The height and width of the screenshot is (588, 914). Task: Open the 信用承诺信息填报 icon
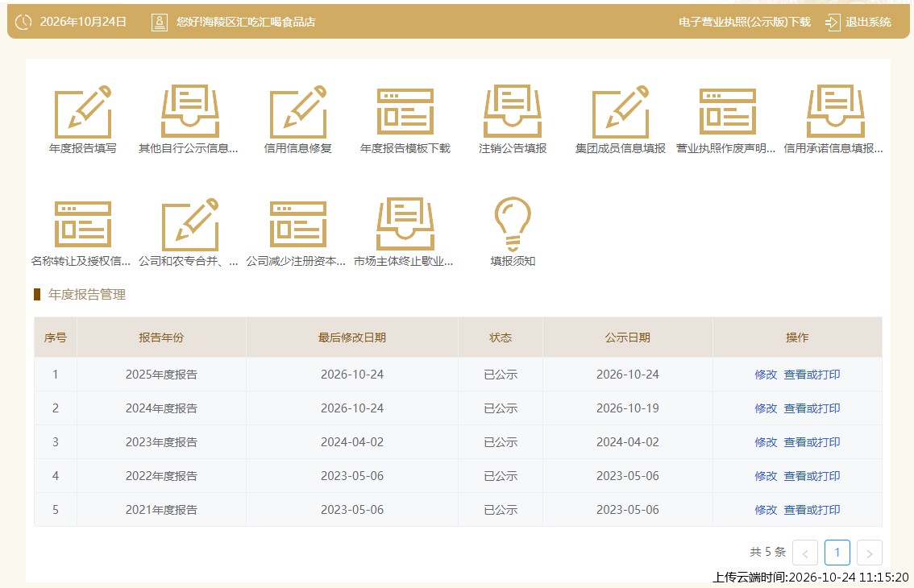tap(835, 112)
